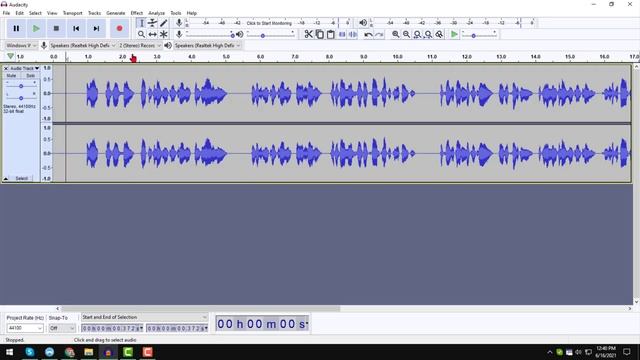
Task: Fit selection to width zoom icon
Action: [x=417, y=34]
